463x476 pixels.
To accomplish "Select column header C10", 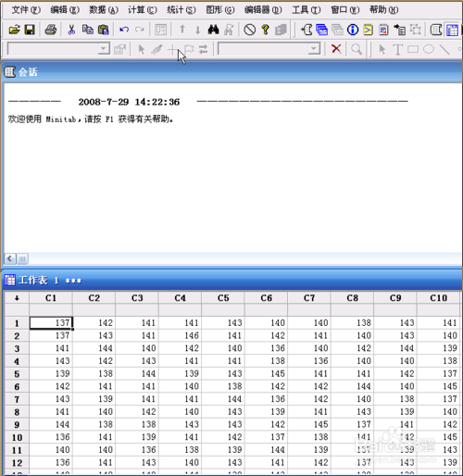I will 438,298.
